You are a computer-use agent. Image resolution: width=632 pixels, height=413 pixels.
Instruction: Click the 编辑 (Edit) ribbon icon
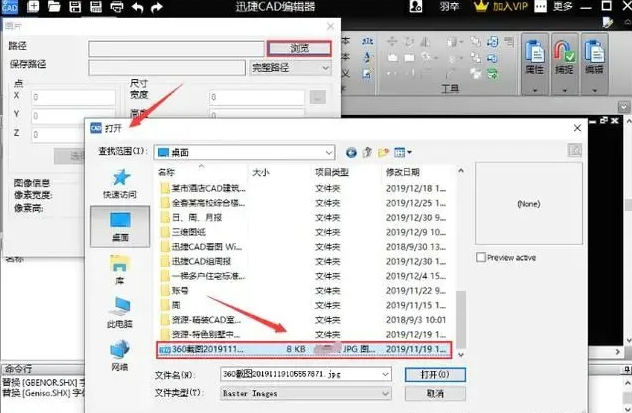click(595, 56)
